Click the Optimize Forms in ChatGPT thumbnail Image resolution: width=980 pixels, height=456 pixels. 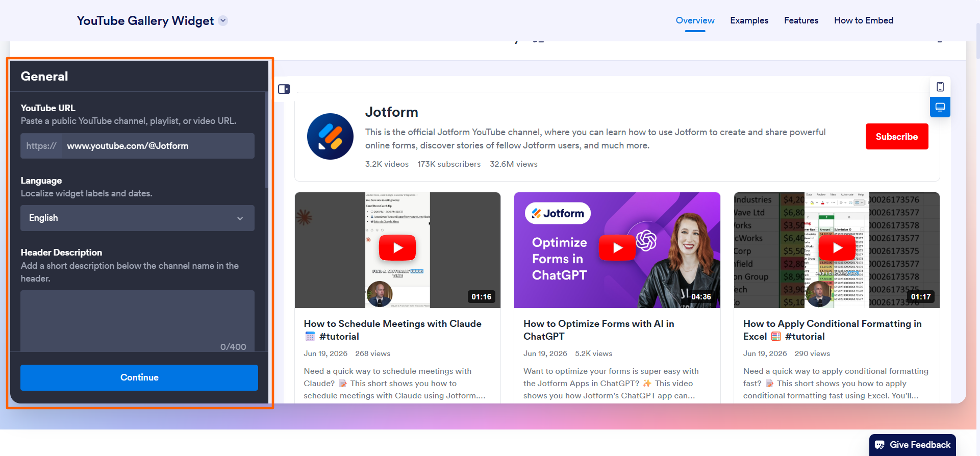[x=617, y=250]
